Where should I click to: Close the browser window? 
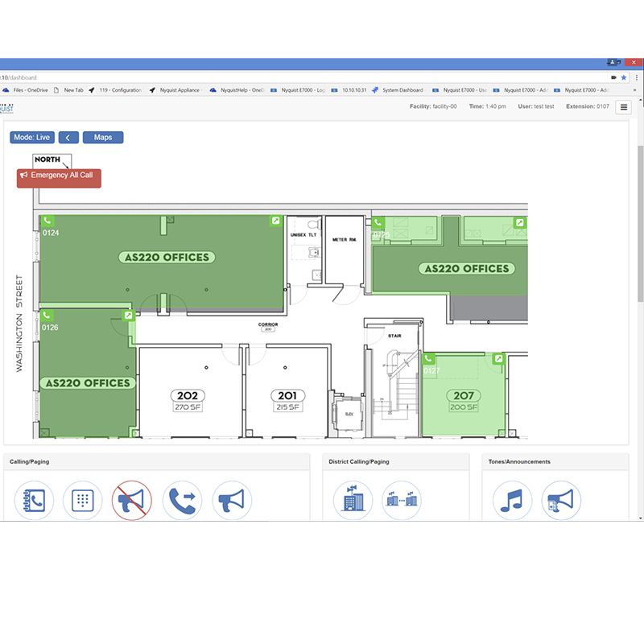pos(634,63)
